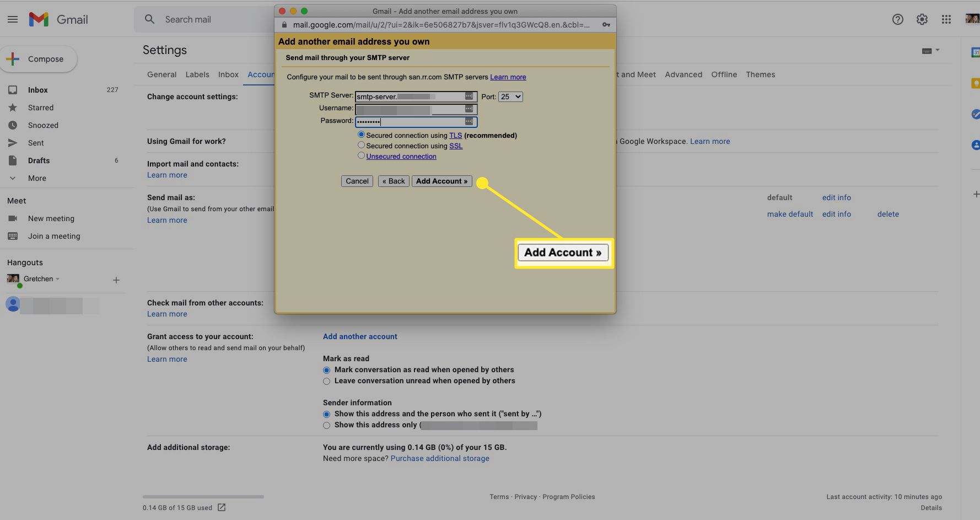Click the Starred star icon
Image resolution: width=980 pixels, height=520 pixels.
[x=13, y=108]
